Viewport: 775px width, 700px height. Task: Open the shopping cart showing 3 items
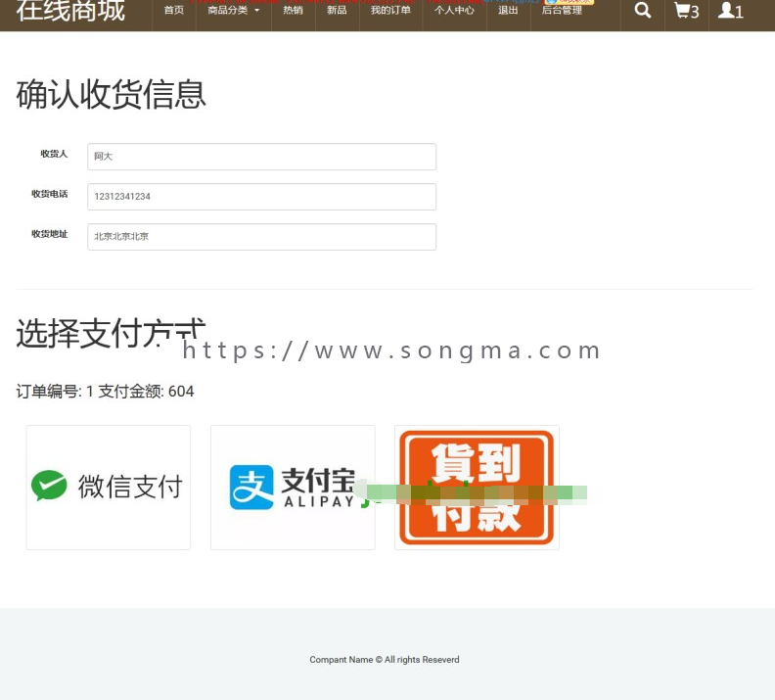point(687,11)
